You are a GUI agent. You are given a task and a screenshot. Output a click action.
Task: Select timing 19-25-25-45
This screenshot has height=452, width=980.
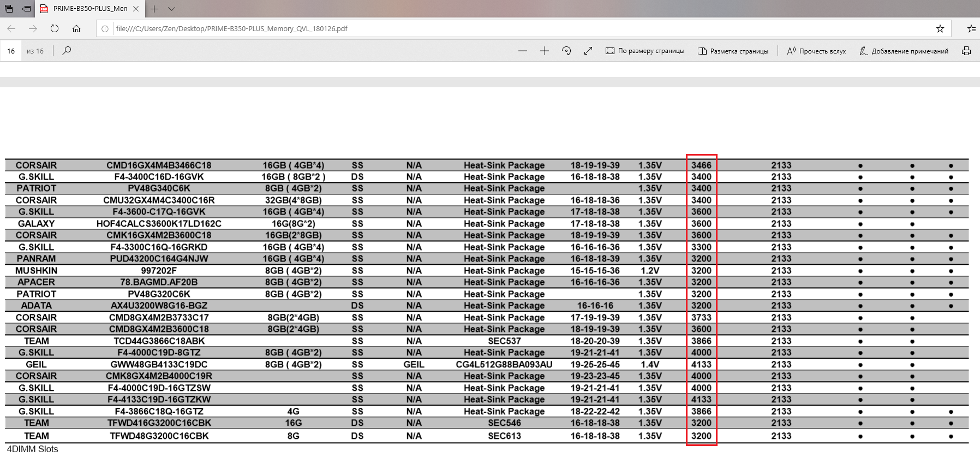(x=595, y=365)
